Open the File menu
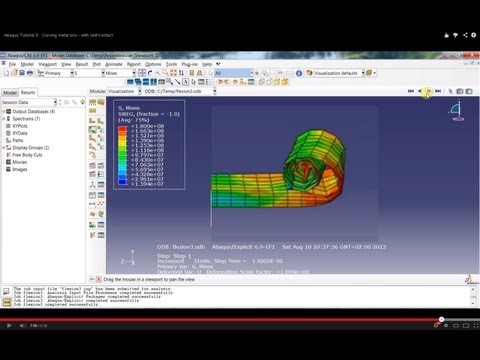Screen dimensions: 480x360 12,64
